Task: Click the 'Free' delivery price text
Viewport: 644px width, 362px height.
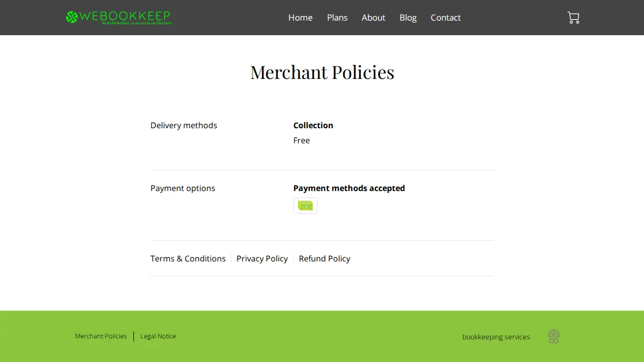Action: [x=301, y=140]
